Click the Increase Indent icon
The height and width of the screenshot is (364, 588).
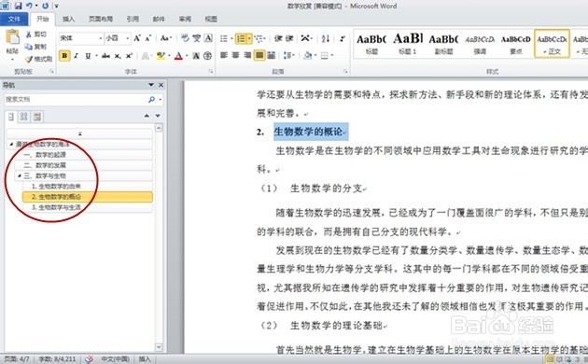(289, 38)
